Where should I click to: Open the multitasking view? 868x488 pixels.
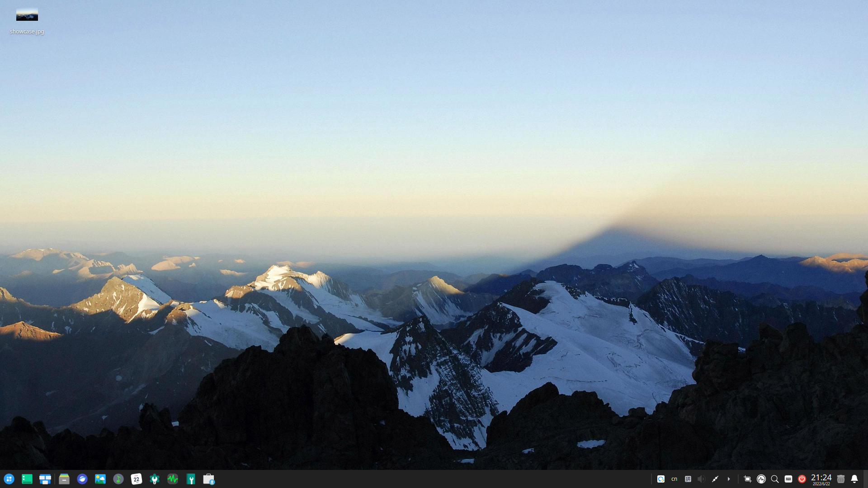(45, 479)
